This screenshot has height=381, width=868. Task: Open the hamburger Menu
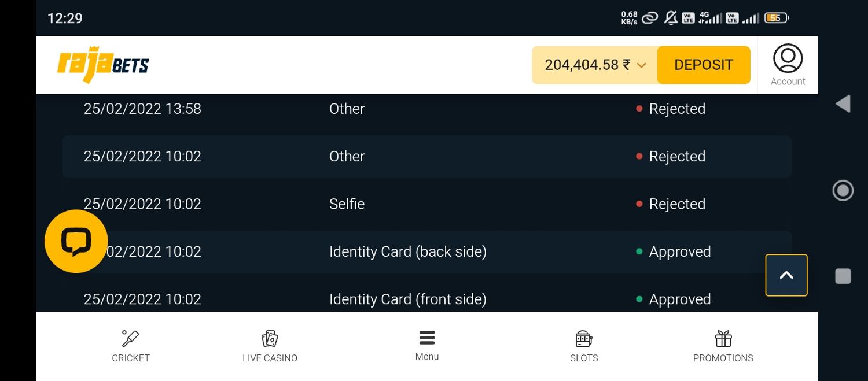pyautogui.click(x=427, y=345)
